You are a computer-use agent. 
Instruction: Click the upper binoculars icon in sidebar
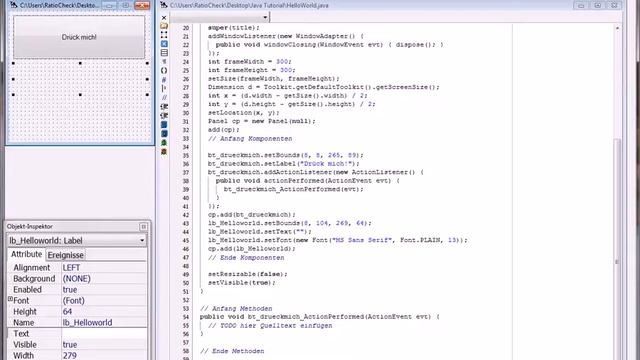(164, 107)
